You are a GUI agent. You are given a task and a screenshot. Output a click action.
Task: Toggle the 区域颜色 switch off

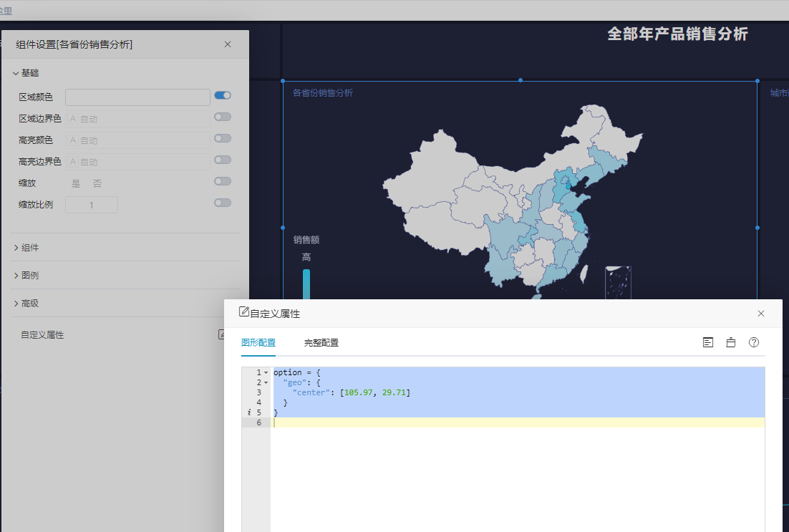[223, 95]
